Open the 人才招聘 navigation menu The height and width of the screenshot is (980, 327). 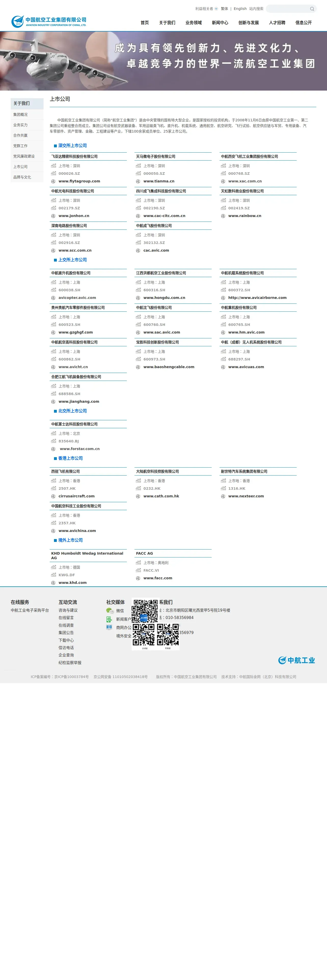[x=277, y=23]
